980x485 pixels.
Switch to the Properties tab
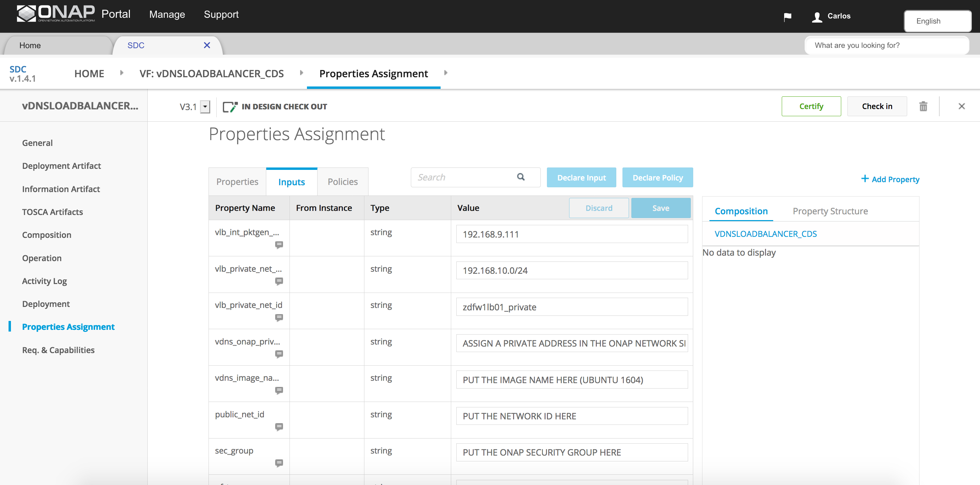(x=237, y=182)
